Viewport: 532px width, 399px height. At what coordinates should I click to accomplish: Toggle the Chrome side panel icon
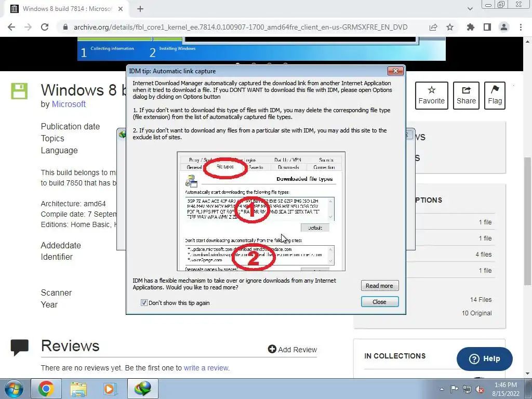coord(487,27)
